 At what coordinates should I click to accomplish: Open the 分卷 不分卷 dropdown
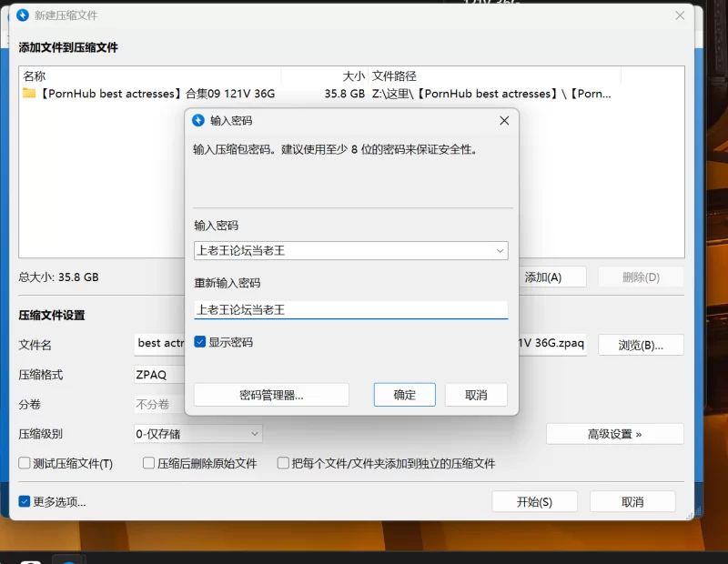[159, 404]
